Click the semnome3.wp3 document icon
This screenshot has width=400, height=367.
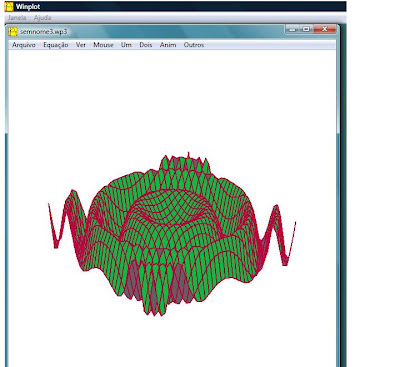[13, 31]
